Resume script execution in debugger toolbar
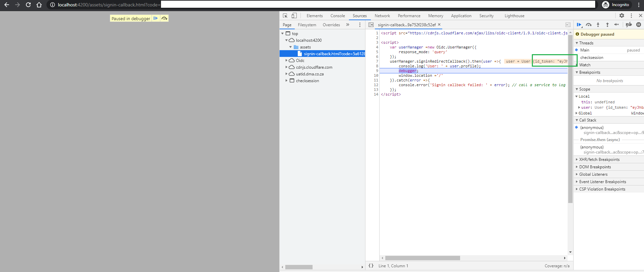The height and width of the screenshot is (272, 644). [579, 25]
